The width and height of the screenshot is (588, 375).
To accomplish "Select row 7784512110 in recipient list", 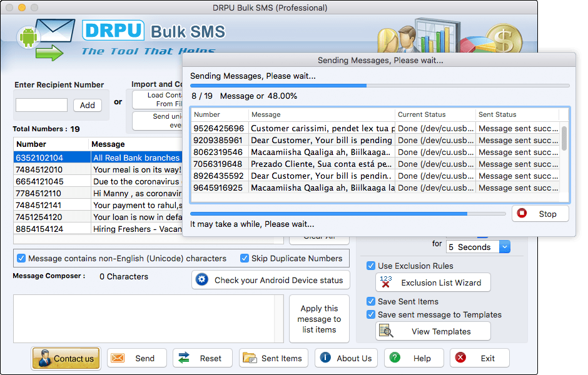I will point(98,193).
